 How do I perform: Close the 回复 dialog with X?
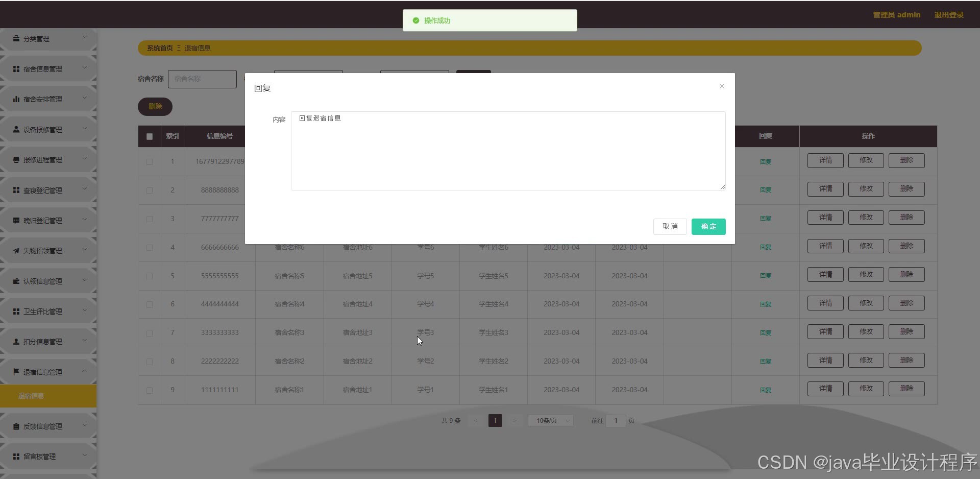point(722,86)
